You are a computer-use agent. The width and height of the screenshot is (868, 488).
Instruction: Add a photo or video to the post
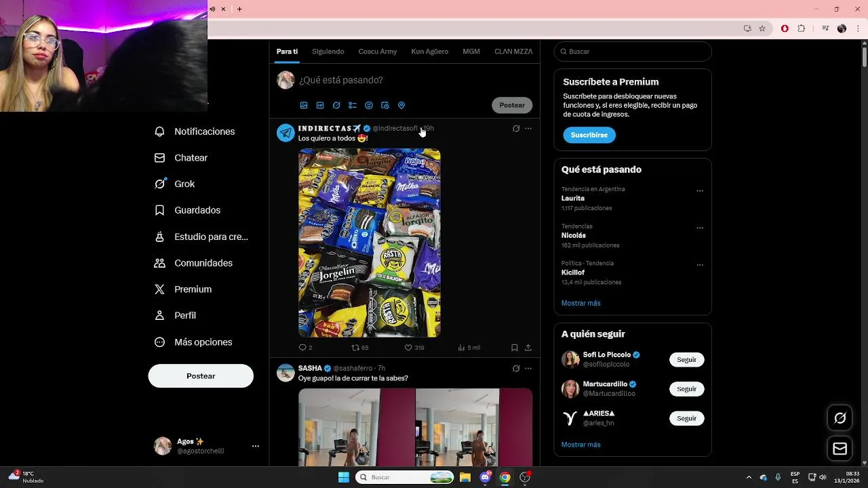pos(304,105)
